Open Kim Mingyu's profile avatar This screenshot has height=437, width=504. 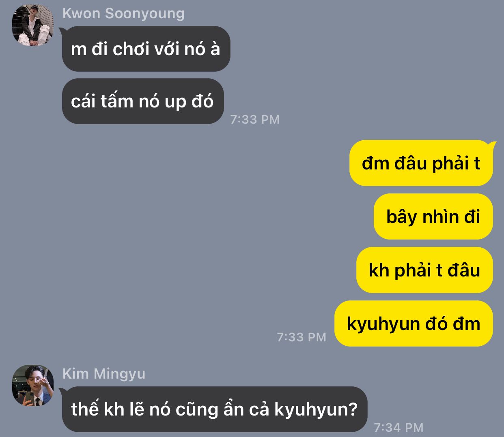pos(33,386)
